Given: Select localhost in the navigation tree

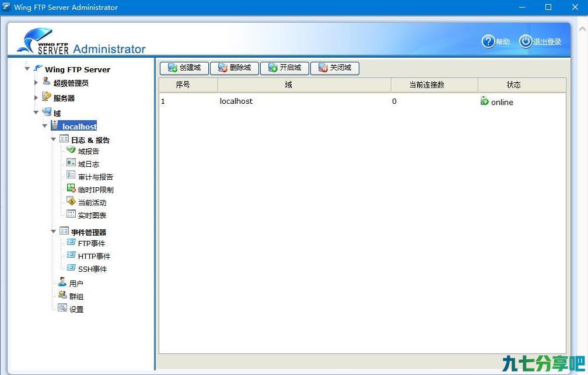Looking at the screenshot, I should point(79,127).
